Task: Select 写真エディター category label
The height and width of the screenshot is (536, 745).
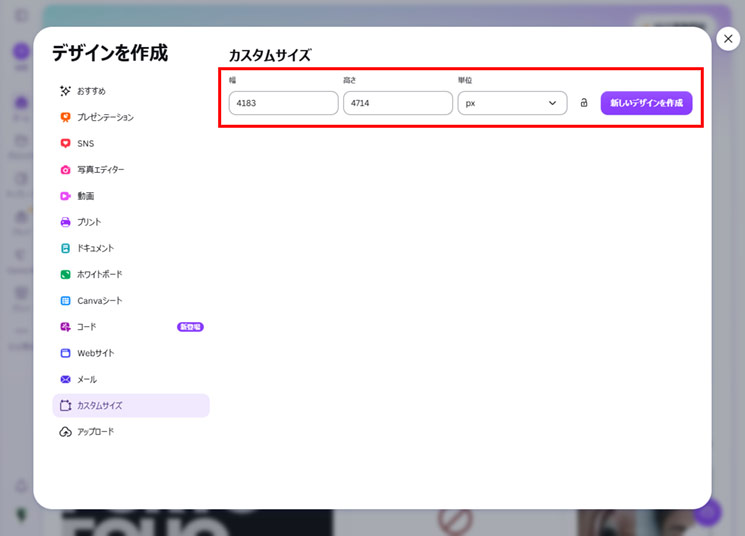Action: click(101, 170)
